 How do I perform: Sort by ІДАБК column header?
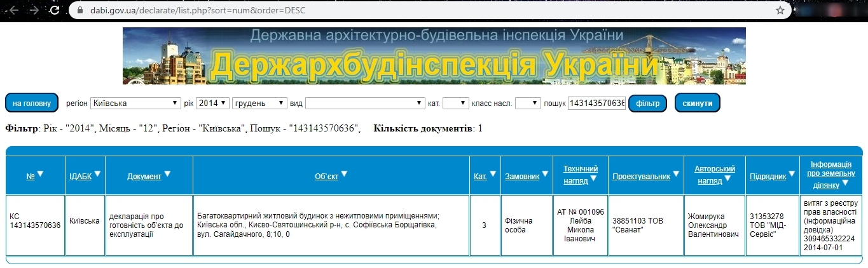point(80,176)
